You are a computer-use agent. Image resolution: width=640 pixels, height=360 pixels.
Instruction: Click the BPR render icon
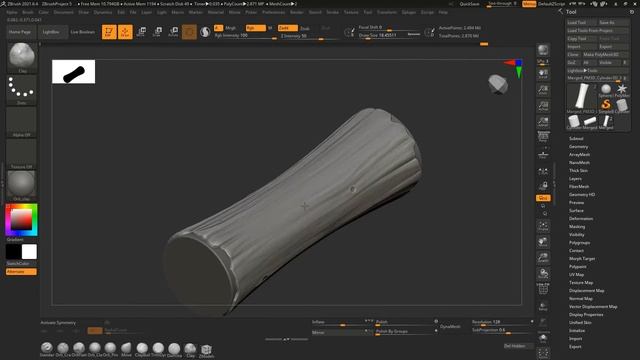pos(543,50)
